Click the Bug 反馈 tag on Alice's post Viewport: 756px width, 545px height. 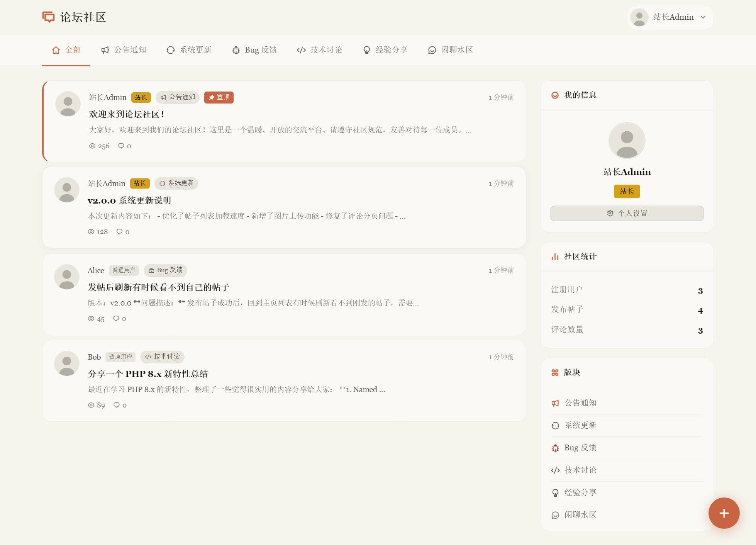coord(165,270)
